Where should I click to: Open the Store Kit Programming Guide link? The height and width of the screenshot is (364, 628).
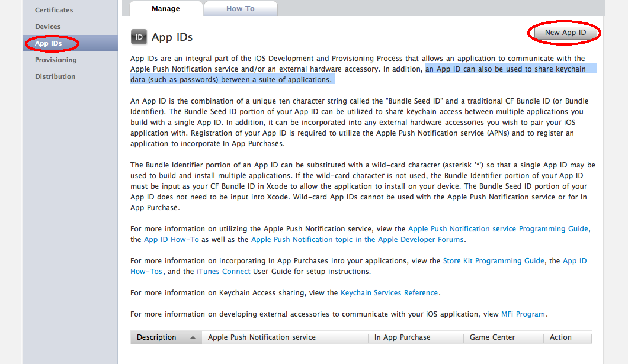tap(494, 261)
